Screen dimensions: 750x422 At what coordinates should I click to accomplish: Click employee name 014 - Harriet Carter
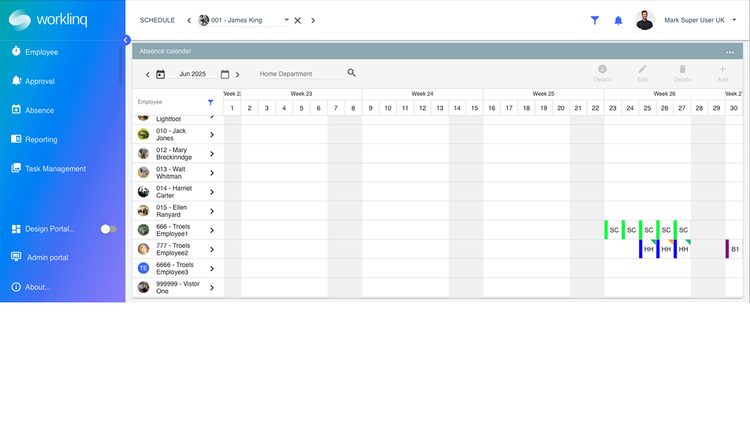click(174, 192)
